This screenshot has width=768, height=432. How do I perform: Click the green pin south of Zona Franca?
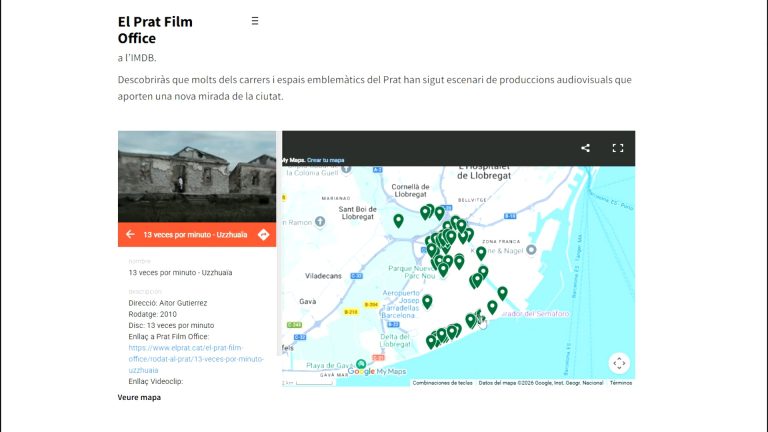[481, 253]
